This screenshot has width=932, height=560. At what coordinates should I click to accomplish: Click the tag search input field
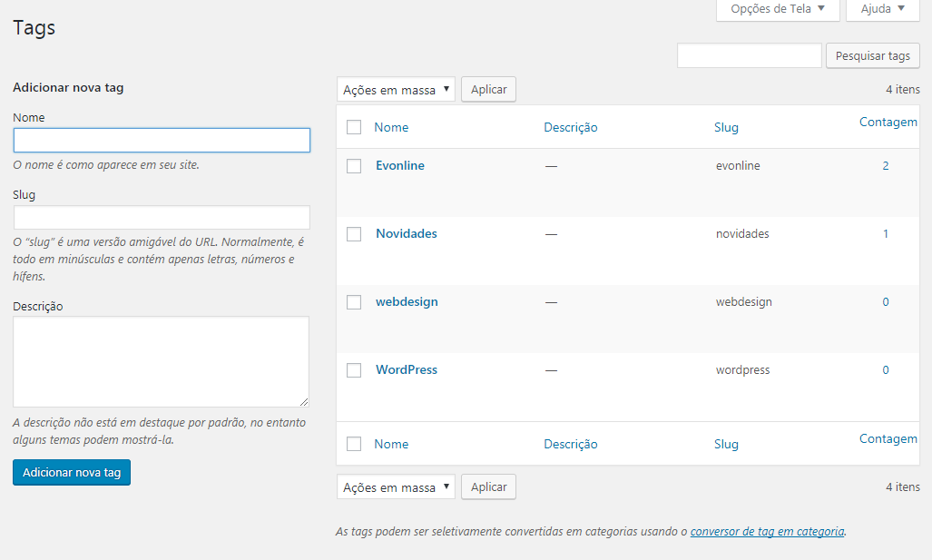click(x=749, y=55)
